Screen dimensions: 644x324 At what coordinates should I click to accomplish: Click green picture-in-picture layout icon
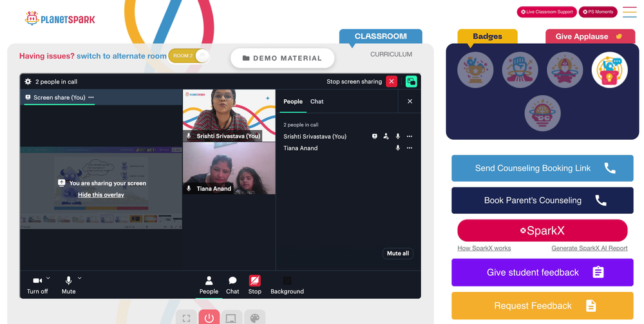[x=411, y=81]
